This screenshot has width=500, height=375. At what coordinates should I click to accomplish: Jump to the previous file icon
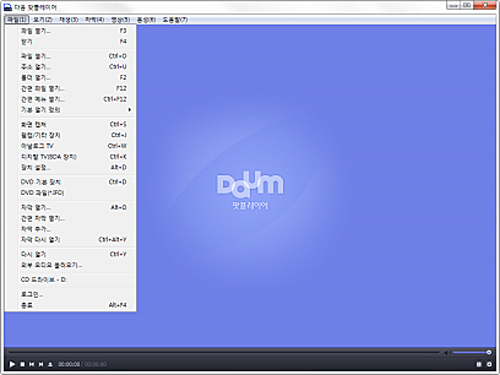[32, 364]
